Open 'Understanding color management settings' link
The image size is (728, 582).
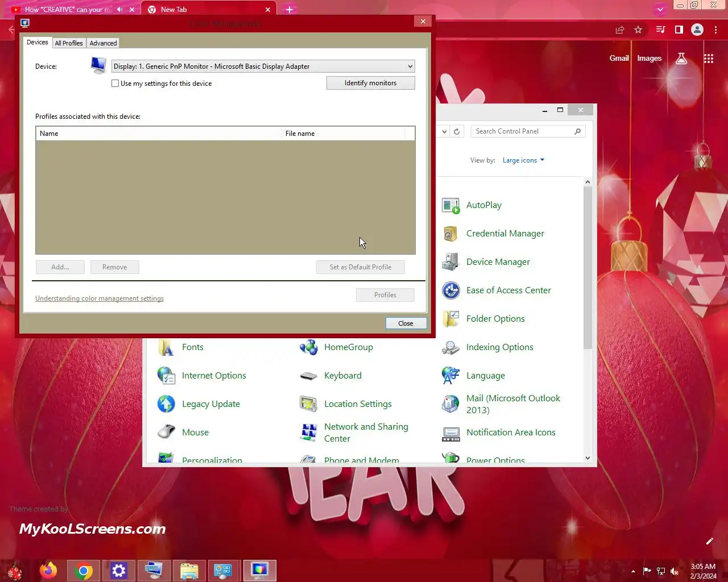pyautogui.click(x=100, y=298)
